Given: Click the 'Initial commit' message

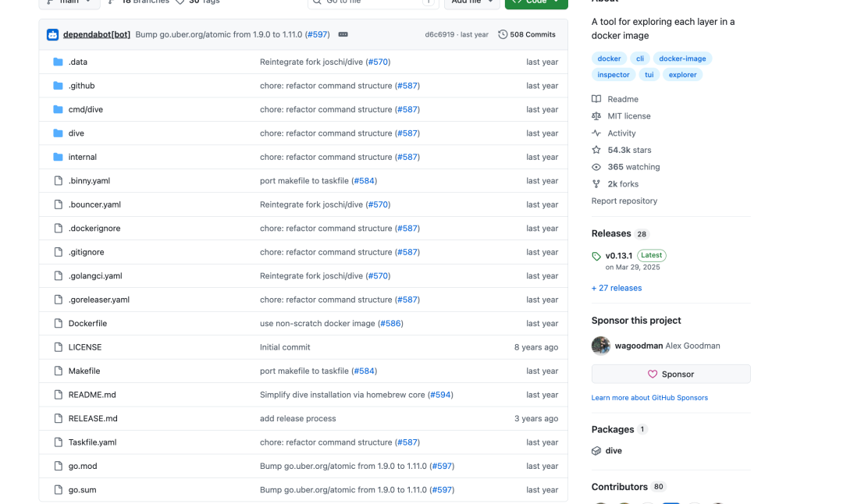Looking at the screenshot, I should [x=285, y=347].
